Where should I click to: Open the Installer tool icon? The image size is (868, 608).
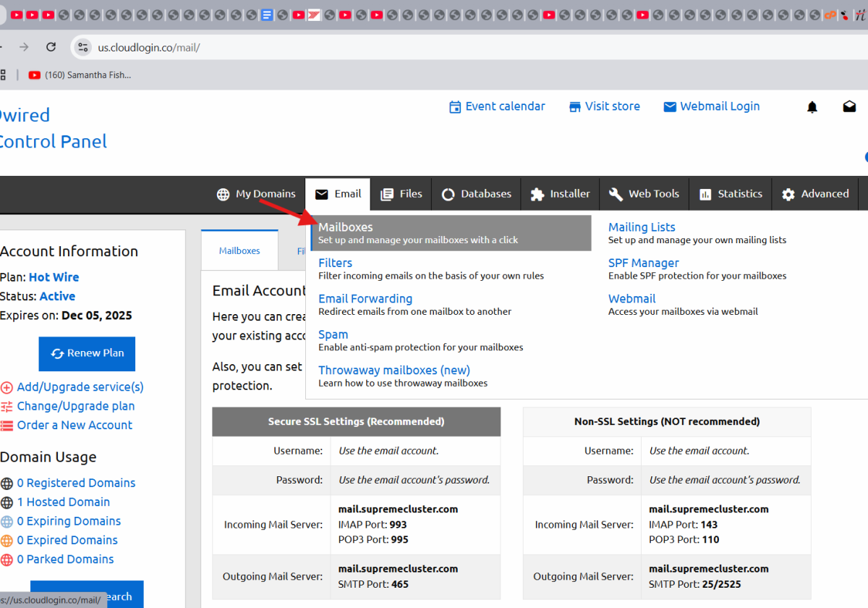537,193
